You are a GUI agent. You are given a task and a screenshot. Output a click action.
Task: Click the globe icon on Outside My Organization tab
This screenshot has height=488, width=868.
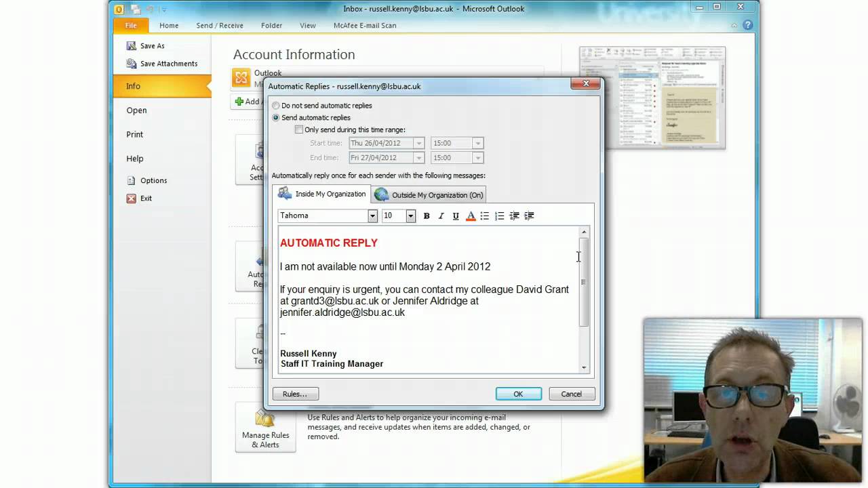[382, 195]
